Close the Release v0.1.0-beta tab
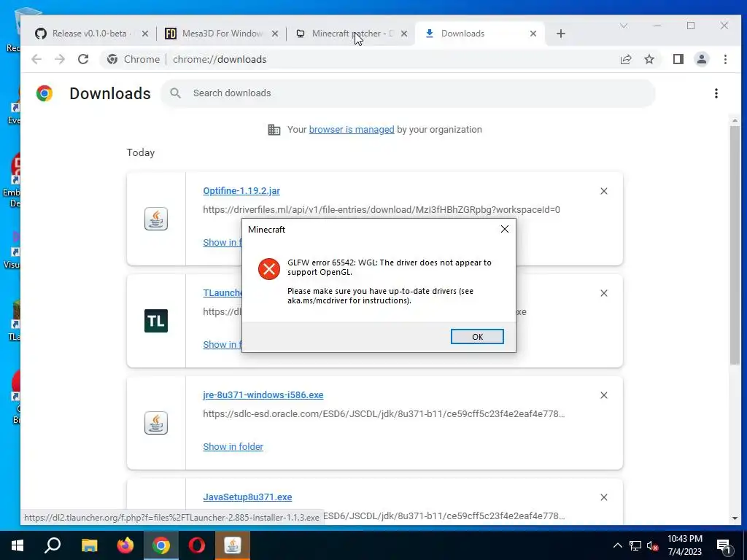The height and width of the screenshot is (560, 747). (x=145, y=34)
